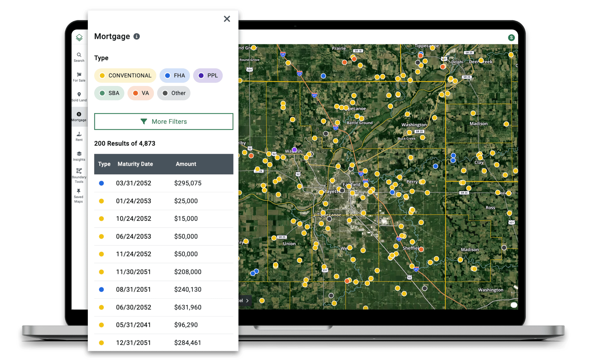Toggle the PPL mortgage type filter
This screenshot has width=589, height=364.
tap(208, 75)
